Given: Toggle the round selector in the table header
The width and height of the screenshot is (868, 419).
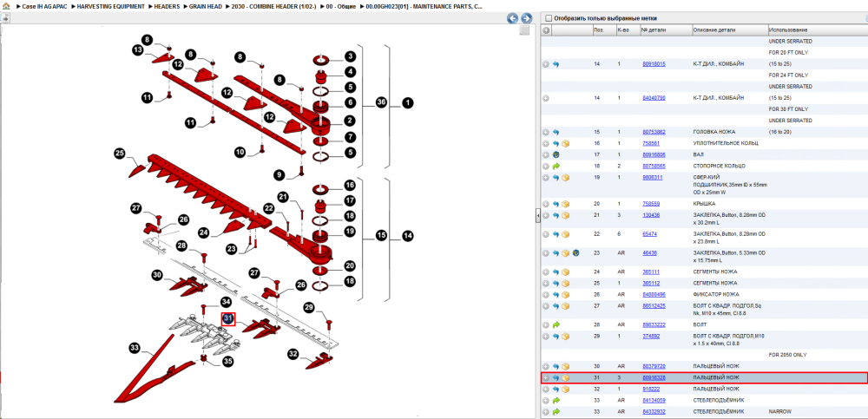Looking at the screenshot, I should coord(546,29).
